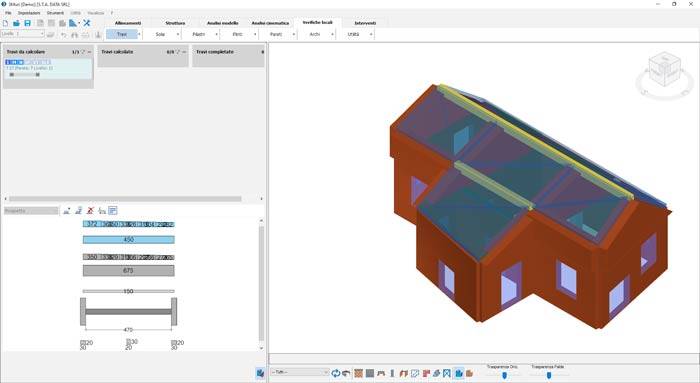700x383 pixels.
Task: Toggle the grey solid panel icon
Action: coord(370,373)
